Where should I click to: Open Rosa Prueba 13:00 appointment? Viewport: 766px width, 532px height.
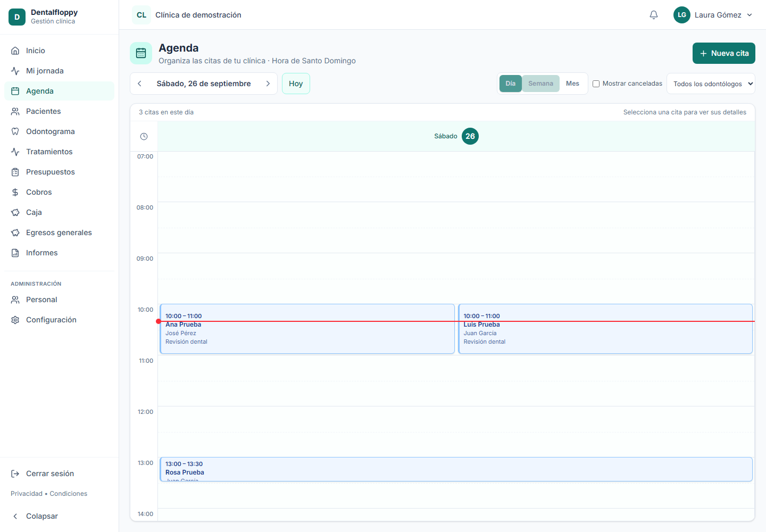click(456, 469)
